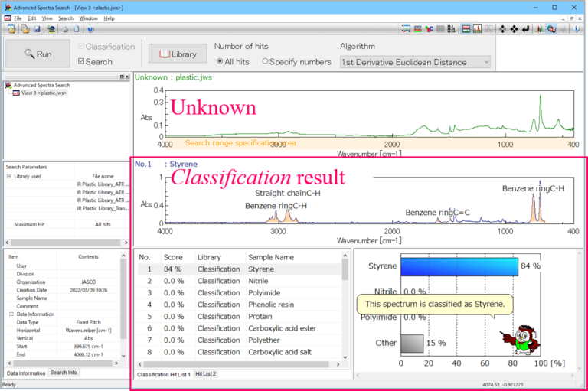Click the blue information icon at toolbar end

point(577,29)
